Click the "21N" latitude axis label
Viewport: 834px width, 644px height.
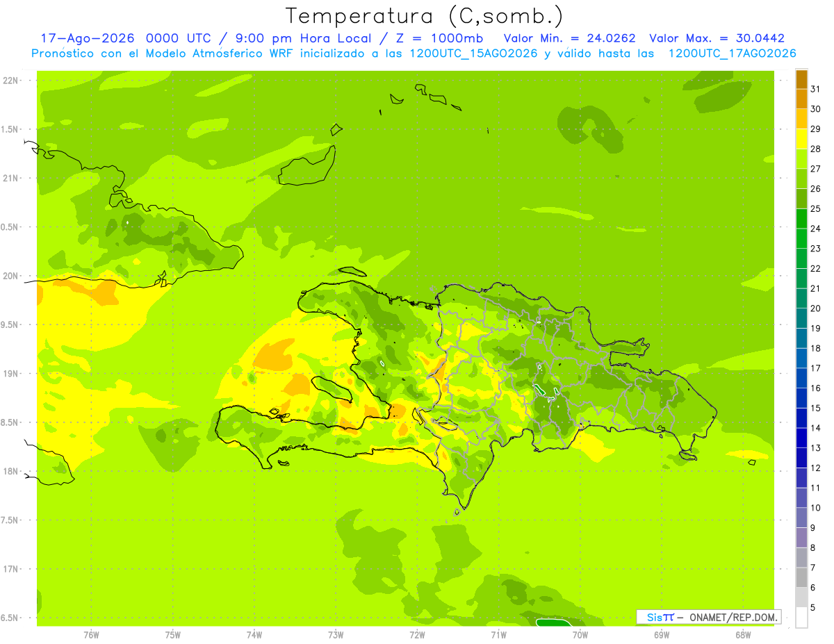(11, 179)
